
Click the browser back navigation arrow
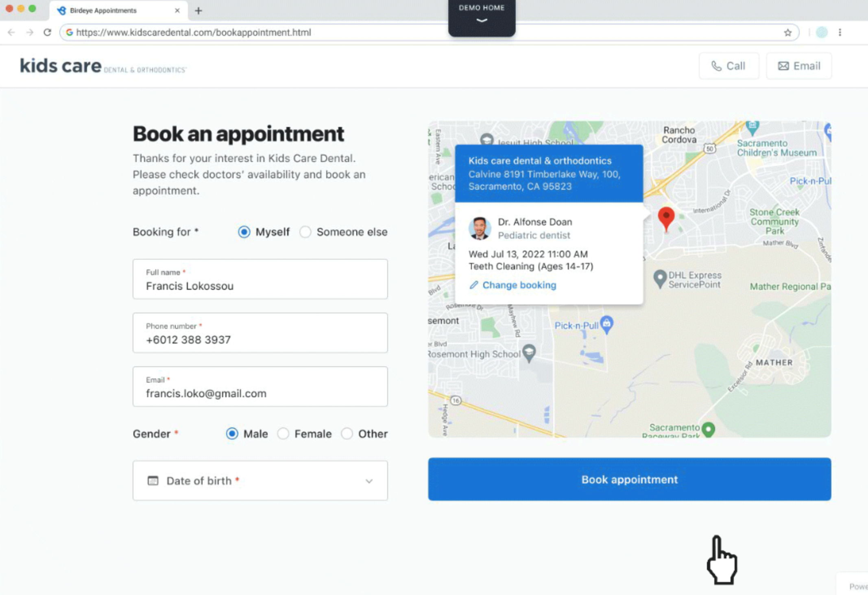click(x=12, y=32)
